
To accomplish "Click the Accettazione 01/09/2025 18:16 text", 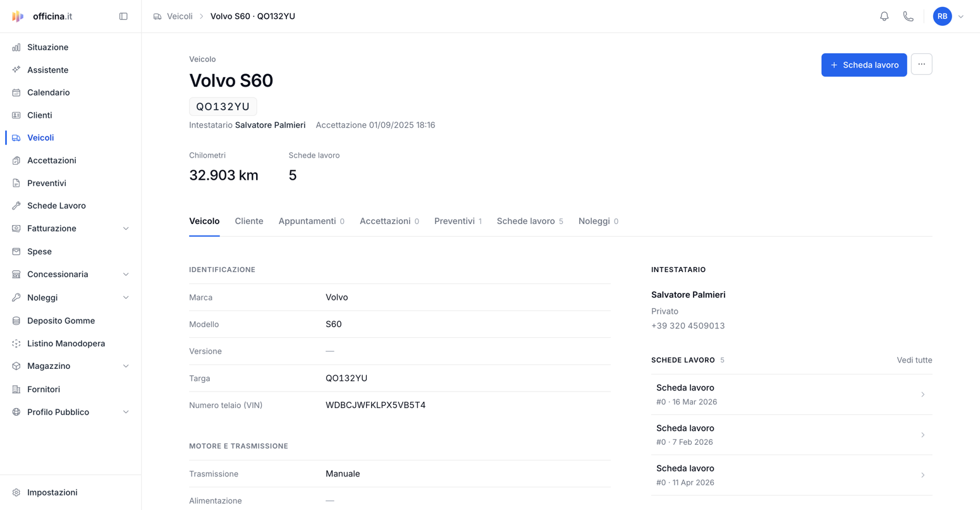I will pos(376,125).
